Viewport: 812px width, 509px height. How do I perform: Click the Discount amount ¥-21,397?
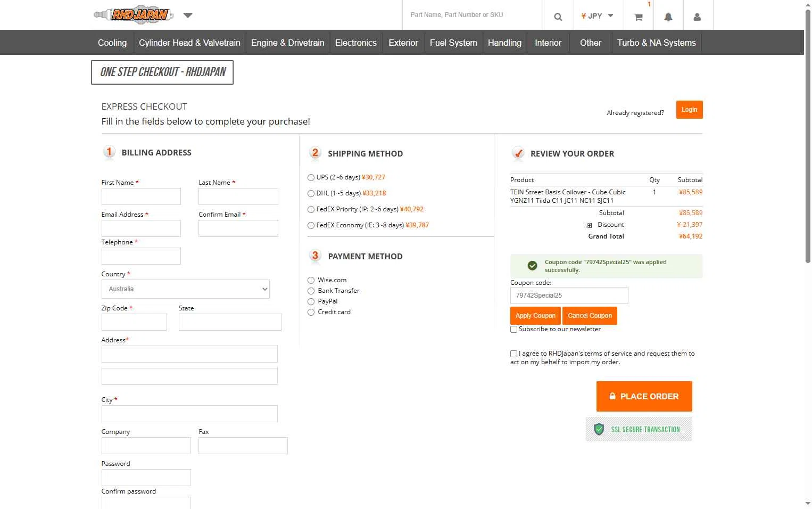[x=690, y=225]
